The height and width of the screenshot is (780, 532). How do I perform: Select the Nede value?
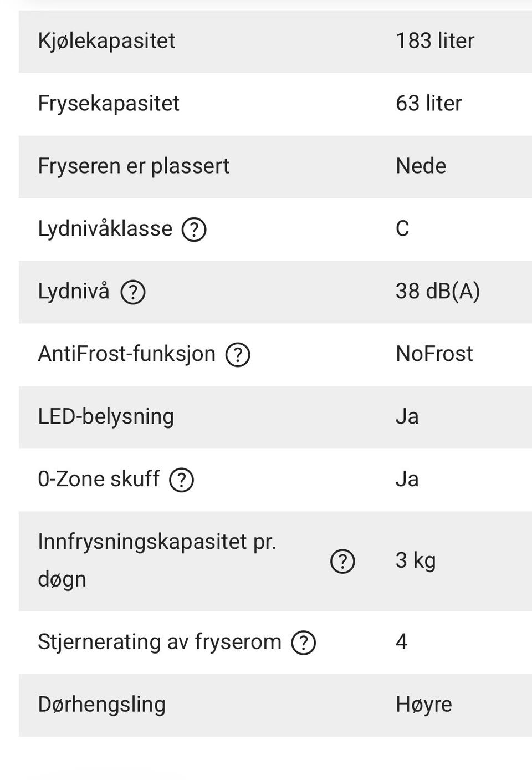[421, 166]
